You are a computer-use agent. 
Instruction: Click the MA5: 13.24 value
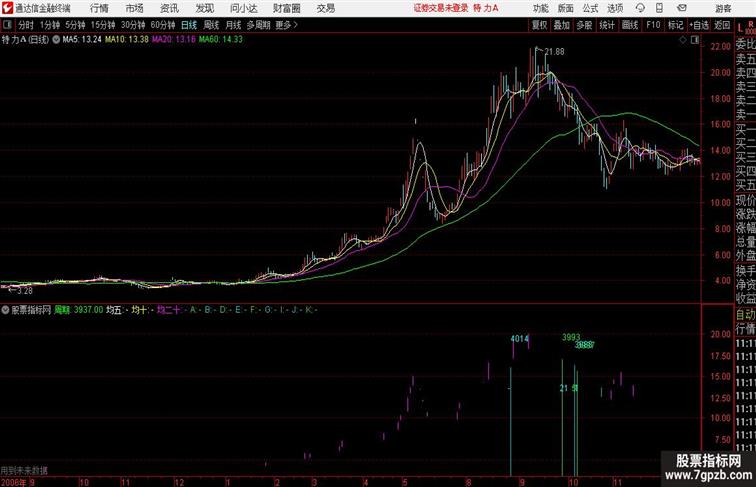coord(82,40)
